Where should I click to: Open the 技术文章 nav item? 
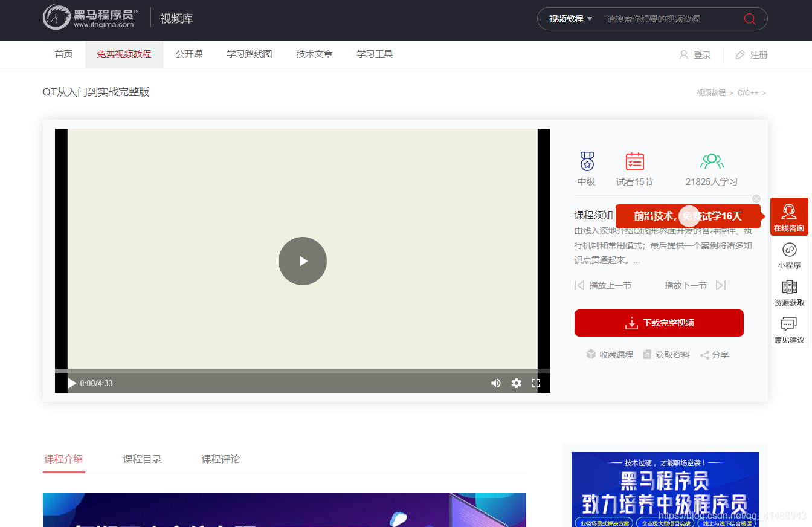pyautogui.click(x=314, y=54)
